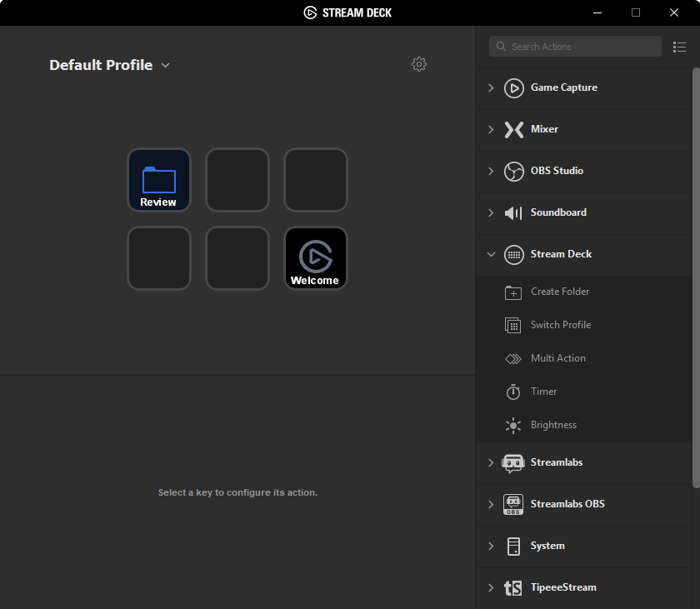This screenshot has width=700, height=609.
Task: Click the Timer stopwatch icon
Action: pyautogui.click(x=513, y=392)
